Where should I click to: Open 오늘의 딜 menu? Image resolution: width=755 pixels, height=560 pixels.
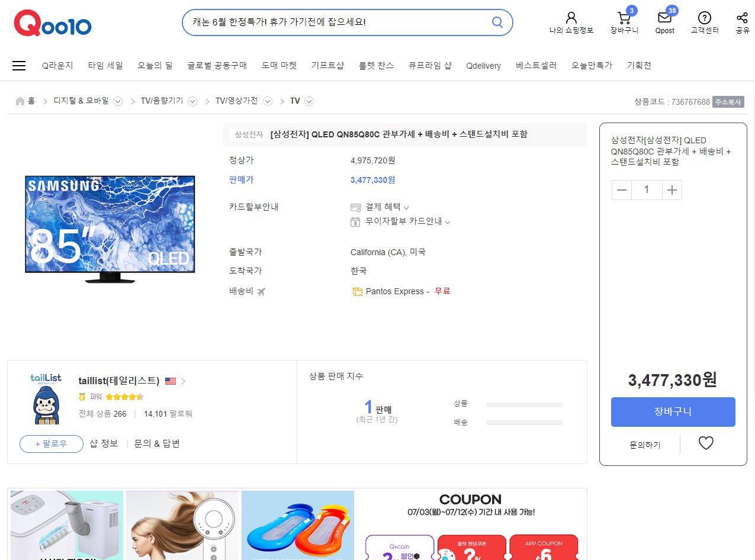pos(155,66)
